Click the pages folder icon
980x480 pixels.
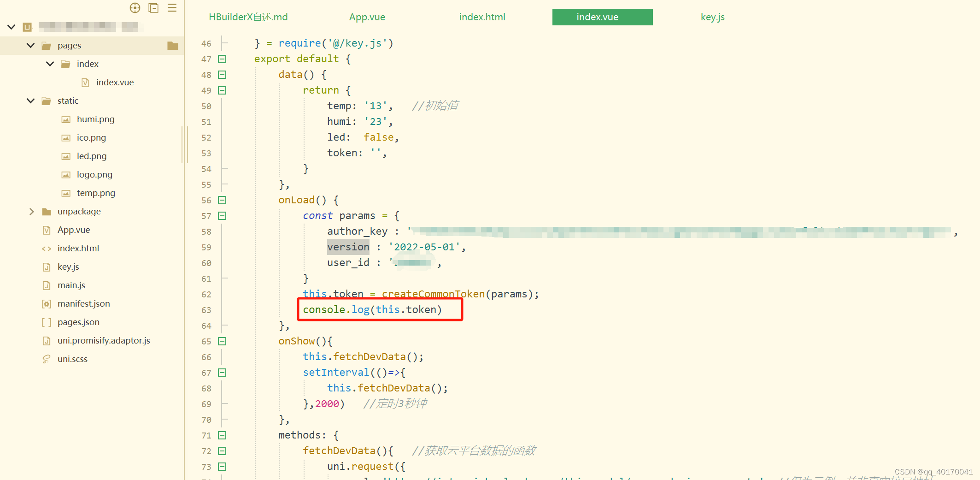point(47,46)
